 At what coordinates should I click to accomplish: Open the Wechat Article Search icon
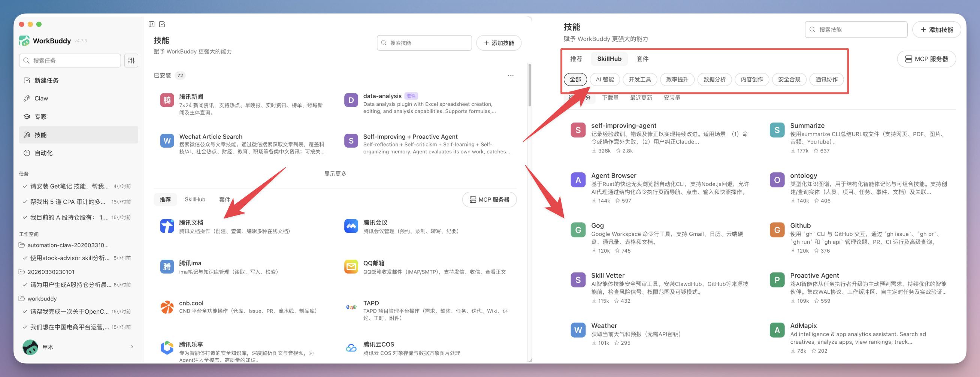pyautogui.click(x=167, y=141)
